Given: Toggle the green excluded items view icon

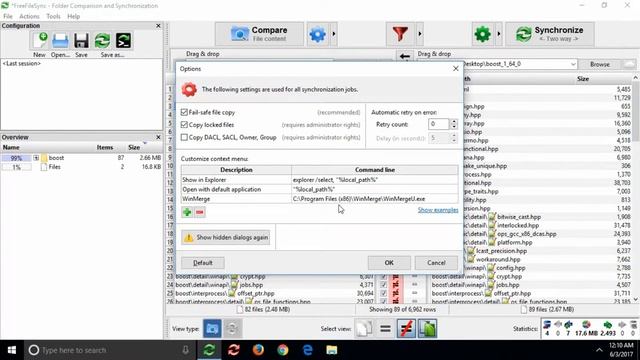Looking at the screenshot, I should [x=428, y=329].
